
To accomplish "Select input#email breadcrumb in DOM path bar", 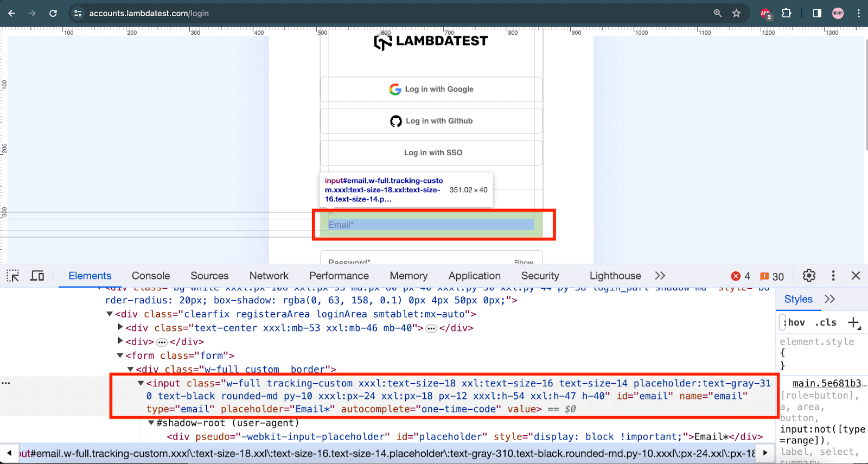I will pos(387,453).
